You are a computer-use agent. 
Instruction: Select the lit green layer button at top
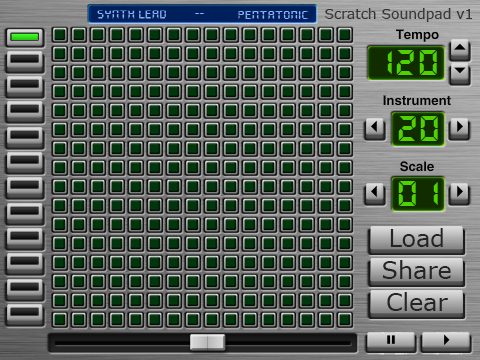25,37
